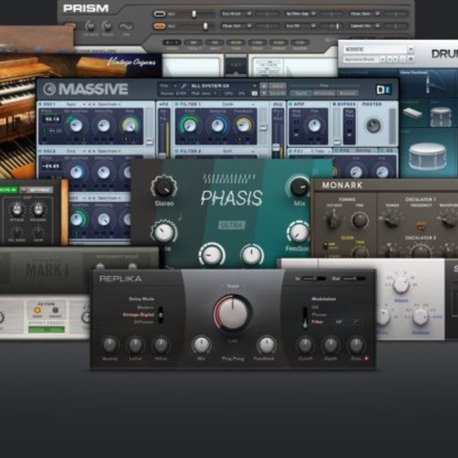Select Modern delay mode in Replika

pos(146,307)
